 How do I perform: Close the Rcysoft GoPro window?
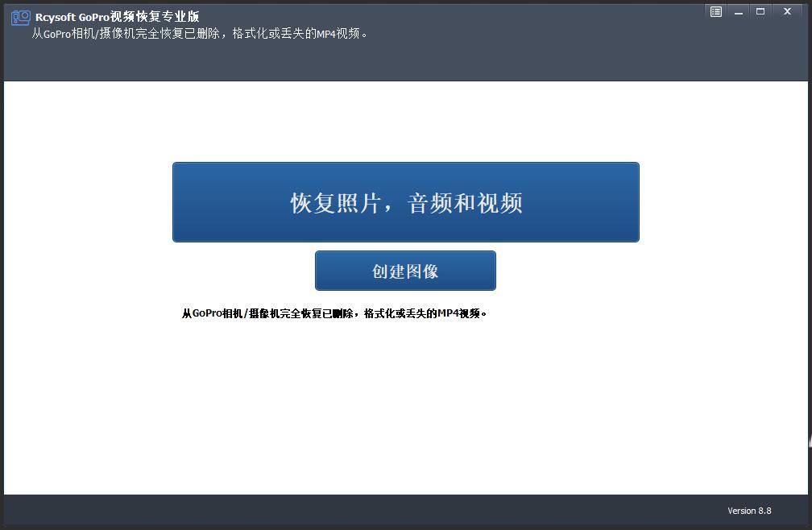point(787,11)
